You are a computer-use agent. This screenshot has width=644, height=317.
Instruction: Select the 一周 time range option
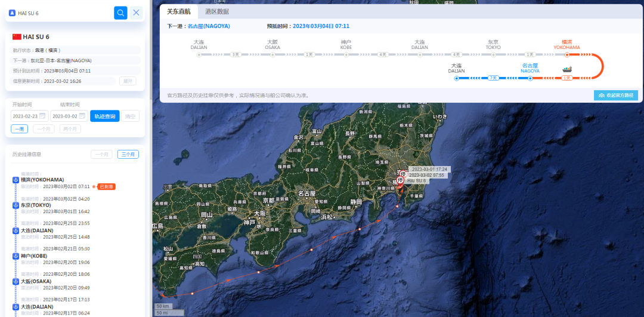20,129
